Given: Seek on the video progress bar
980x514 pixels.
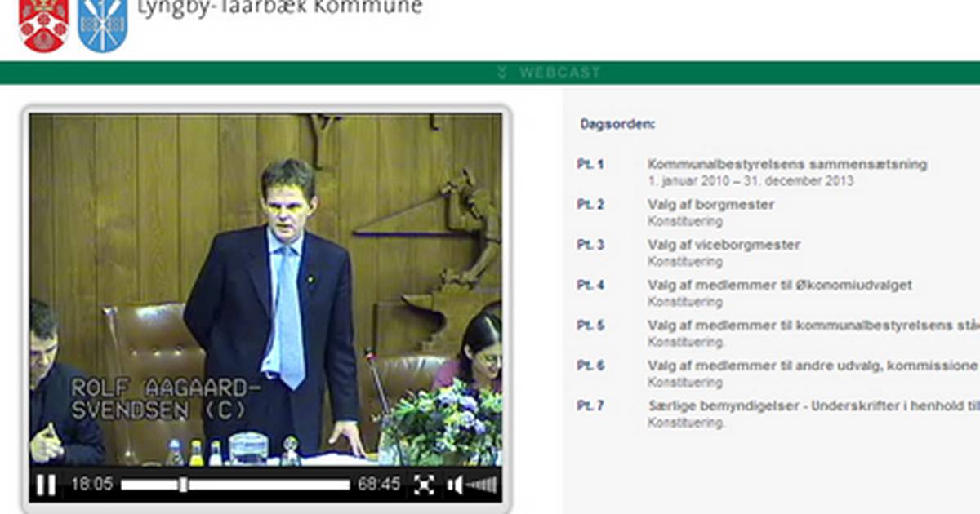Looking at the screenshot, I should tap(235, 485).
